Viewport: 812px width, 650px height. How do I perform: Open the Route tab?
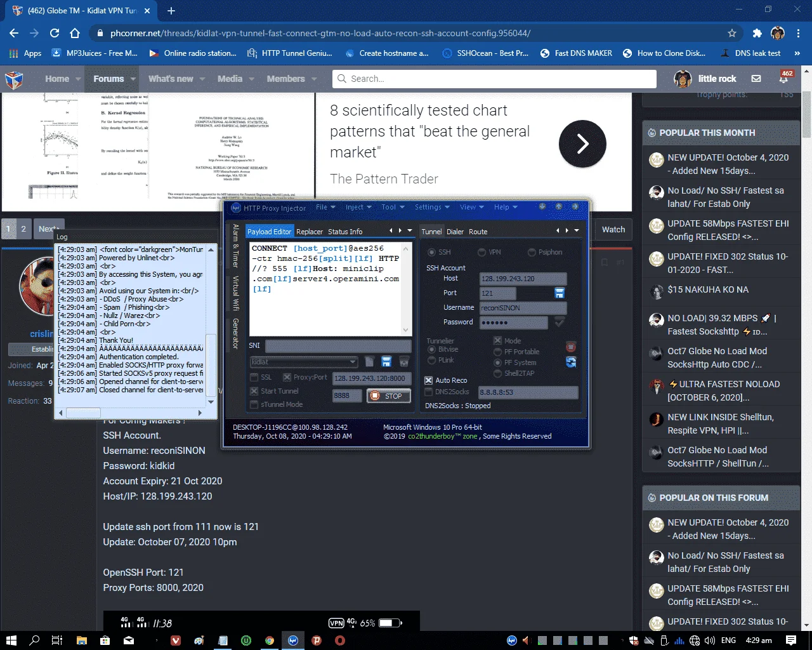478,232
